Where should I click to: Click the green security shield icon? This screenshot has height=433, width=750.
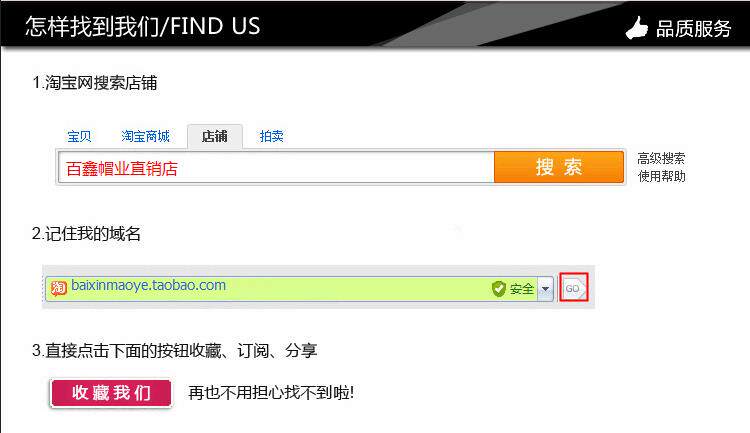pos(498,289)
